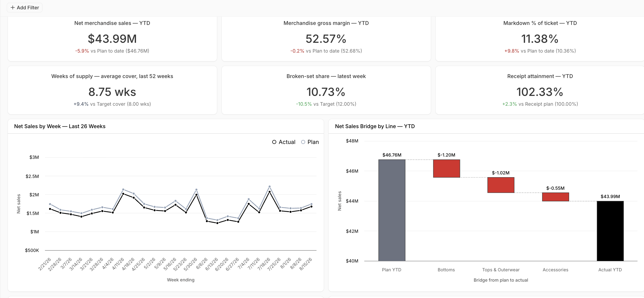
Task: Click the Markdown % of ticket — YTD title
Action: [540, 23]
